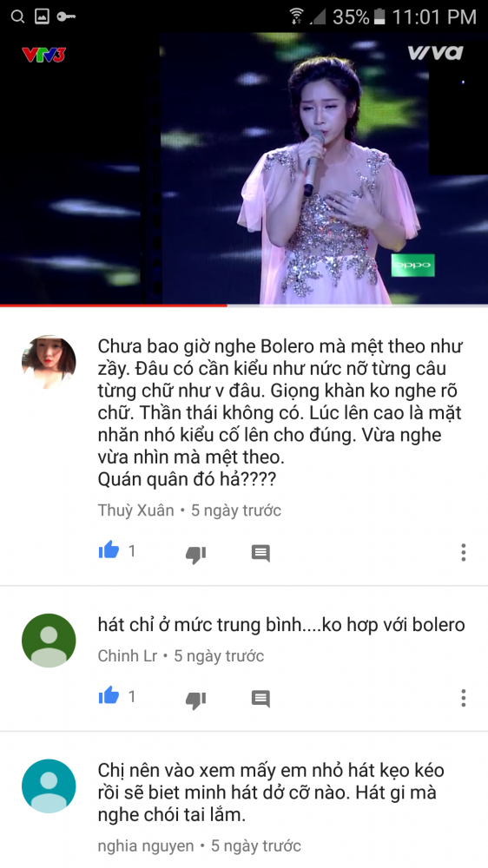Tap the image notification icon in status bar
The image size is (488, 868).
tap(42, 17)
